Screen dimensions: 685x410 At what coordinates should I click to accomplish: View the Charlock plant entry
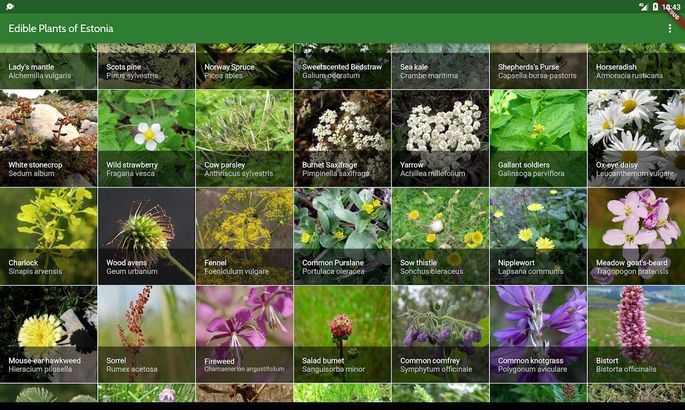click(x=48, y=236)
